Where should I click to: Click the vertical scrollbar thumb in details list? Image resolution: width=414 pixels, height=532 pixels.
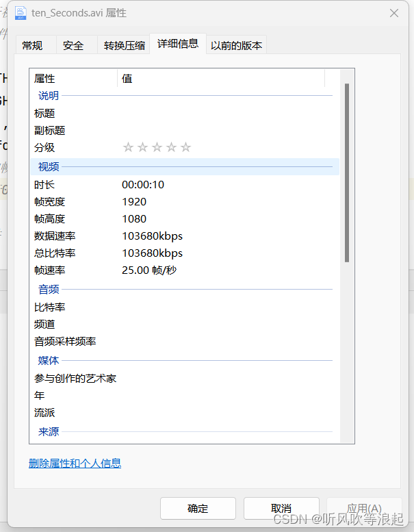click(x=347, y=173)
